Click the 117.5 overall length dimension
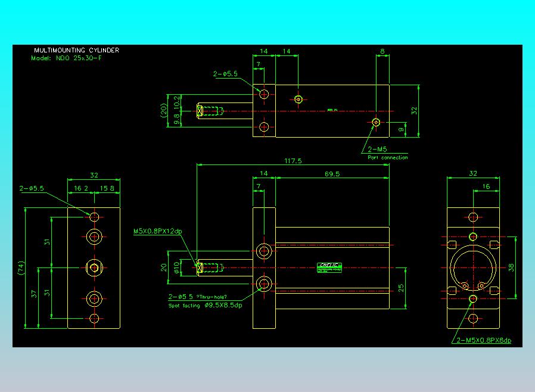This screenshot has width=535, height=392. (x=293, y=161)
